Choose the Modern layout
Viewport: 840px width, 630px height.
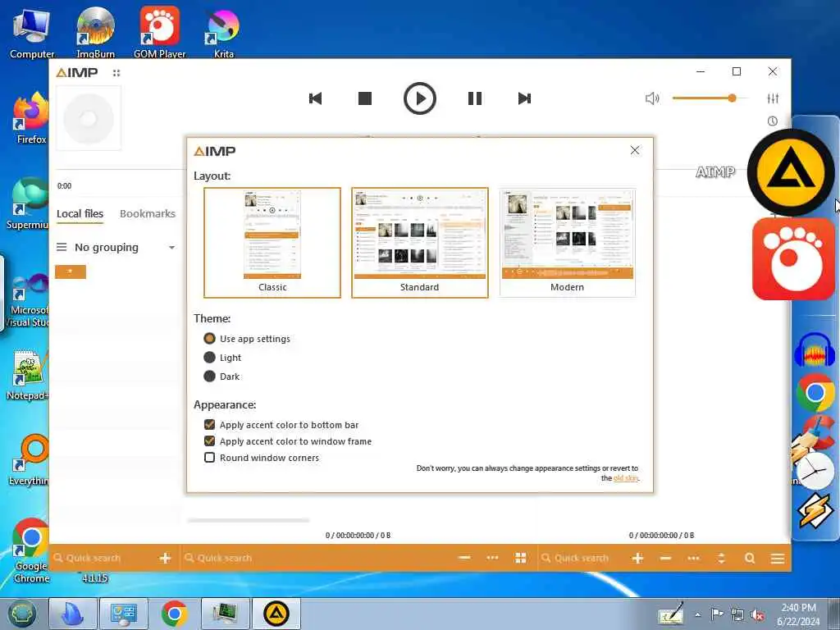(568, 243)
